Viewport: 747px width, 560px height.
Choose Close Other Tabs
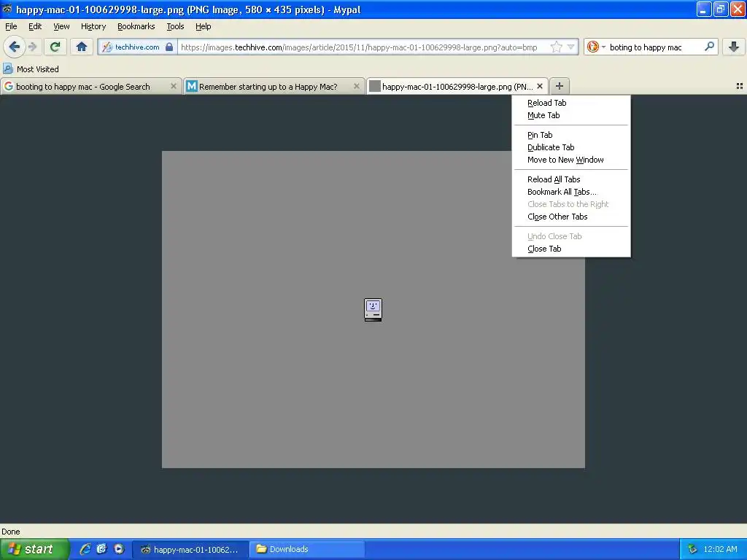570,216
